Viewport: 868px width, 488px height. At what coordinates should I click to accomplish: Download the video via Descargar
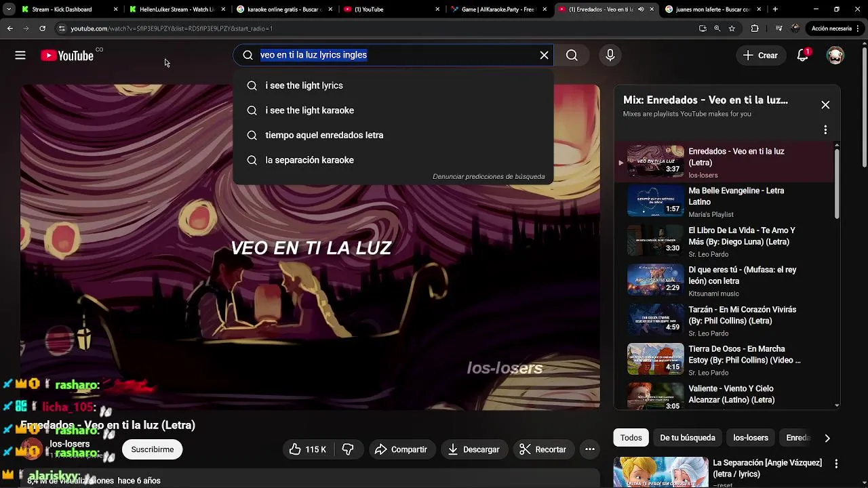[473, 449]
